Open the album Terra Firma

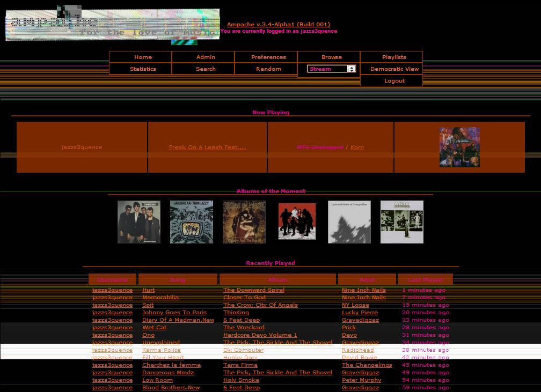[x=240, y=365]
